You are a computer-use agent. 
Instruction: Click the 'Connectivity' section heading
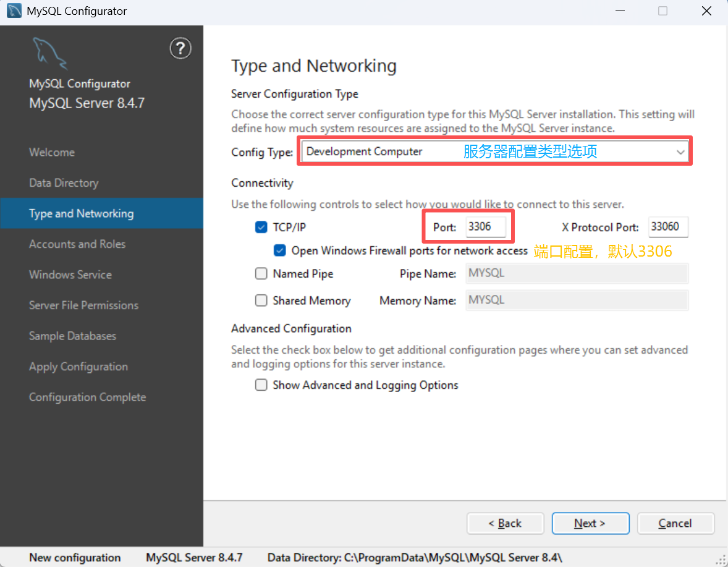pos(262,183)
